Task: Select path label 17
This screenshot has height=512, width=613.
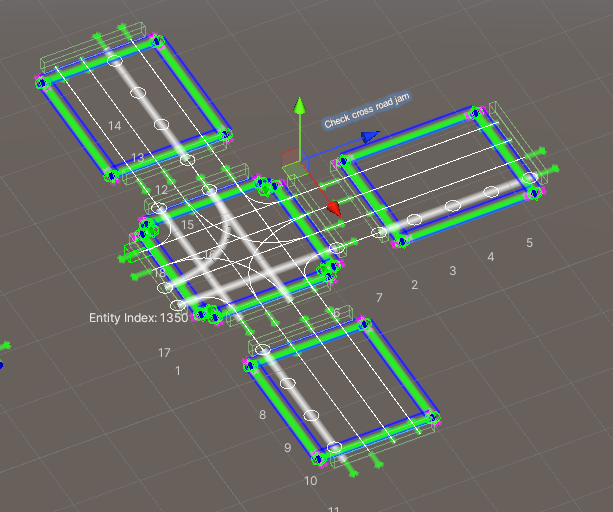Action: [164, 353]
